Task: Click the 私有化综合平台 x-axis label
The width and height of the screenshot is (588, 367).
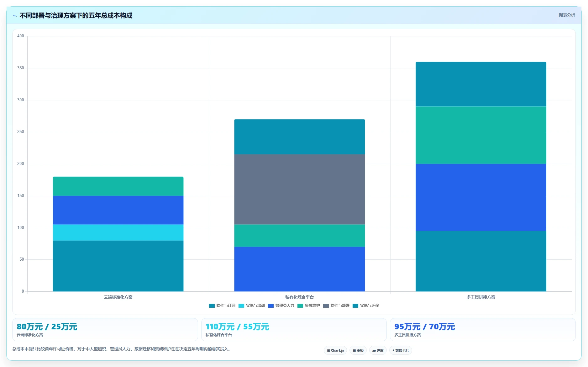Action: 299,297
